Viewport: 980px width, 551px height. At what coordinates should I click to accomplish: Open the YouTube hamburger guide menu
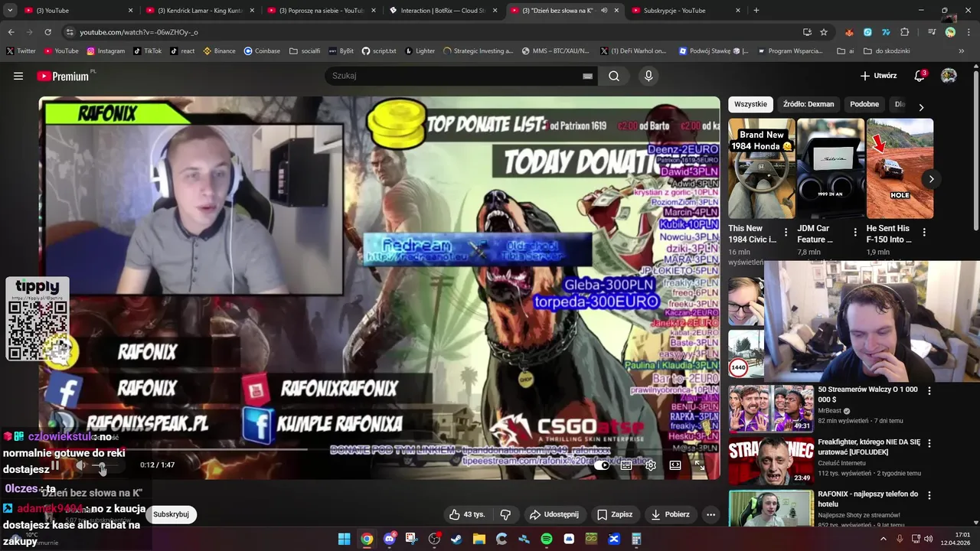[x=18, y=76]
